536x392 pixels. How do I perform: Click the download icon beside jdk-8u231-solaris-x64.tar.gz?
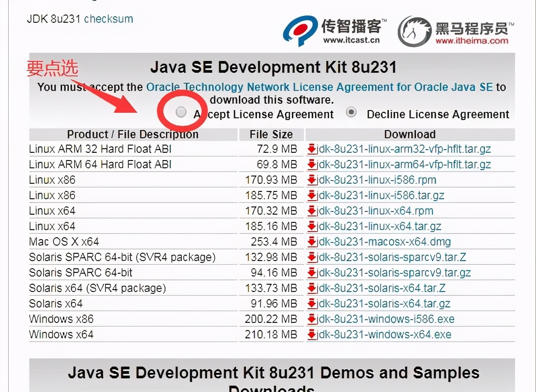pyautogui.click(x=312, y=303)
